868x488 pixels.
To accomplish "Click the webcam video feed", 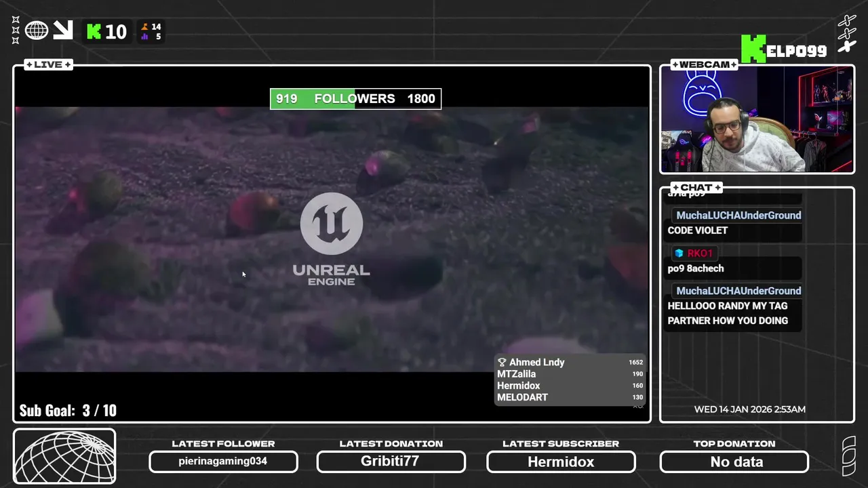I will pos(757,120).
